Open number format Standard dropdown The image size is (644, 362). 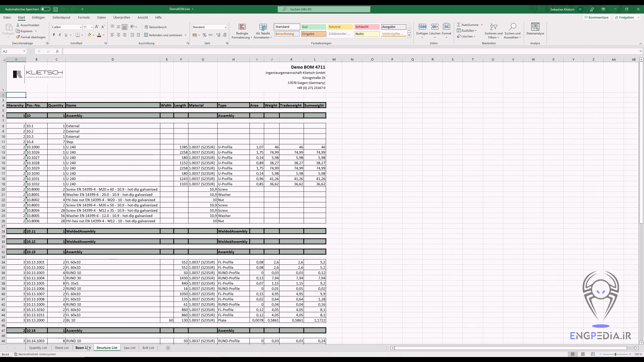pos(225,27)
